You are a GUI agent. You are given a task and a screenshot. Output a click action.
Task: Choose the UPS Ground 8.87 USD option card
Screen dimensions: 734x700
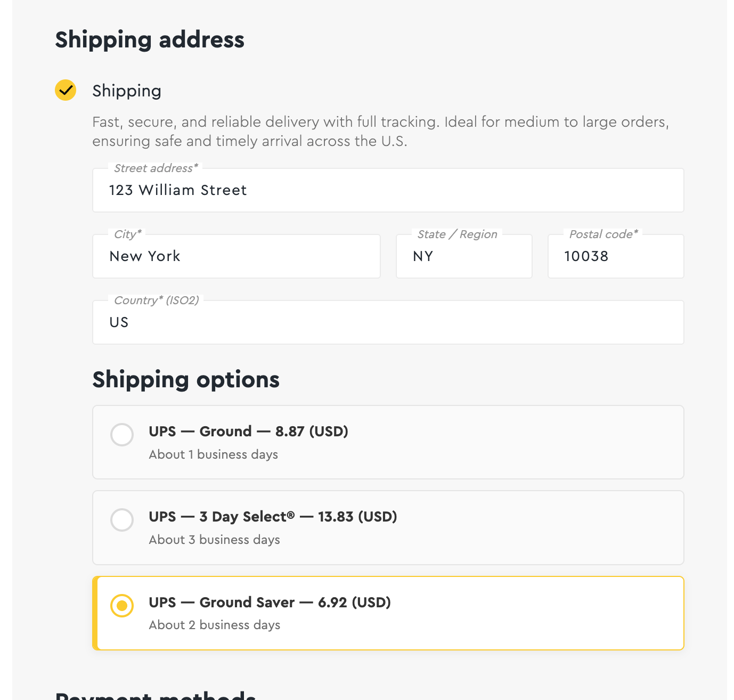click(x=388, y=442)
